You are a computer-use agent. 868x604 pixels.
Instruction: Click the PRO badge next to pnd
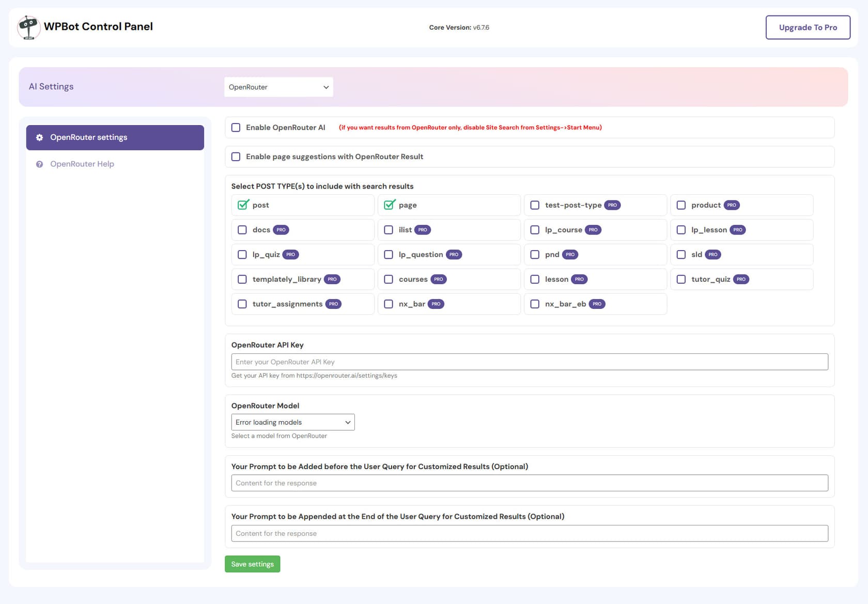point(570,255)
